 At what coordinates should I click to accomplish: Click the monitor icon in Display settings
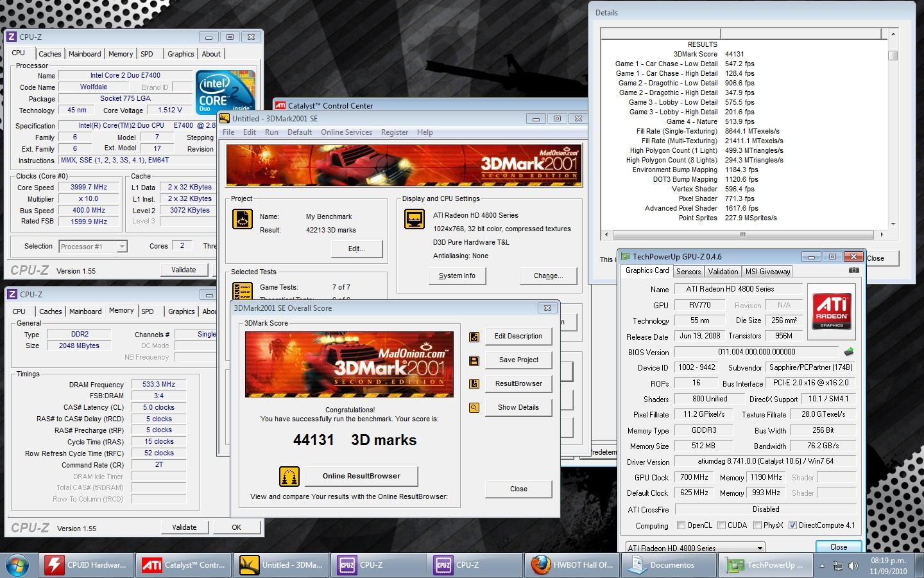[415, 218]
